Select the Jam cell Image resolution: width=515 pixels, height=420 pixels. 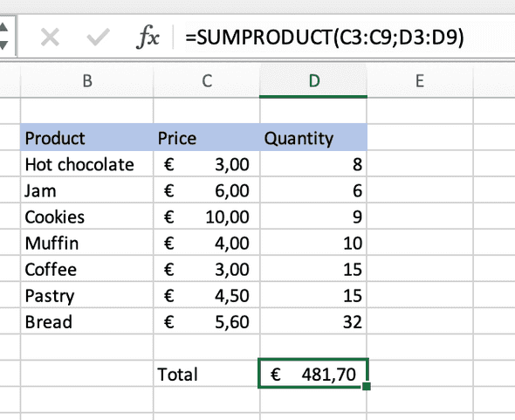pyautogui.click(x=86, y=190)
